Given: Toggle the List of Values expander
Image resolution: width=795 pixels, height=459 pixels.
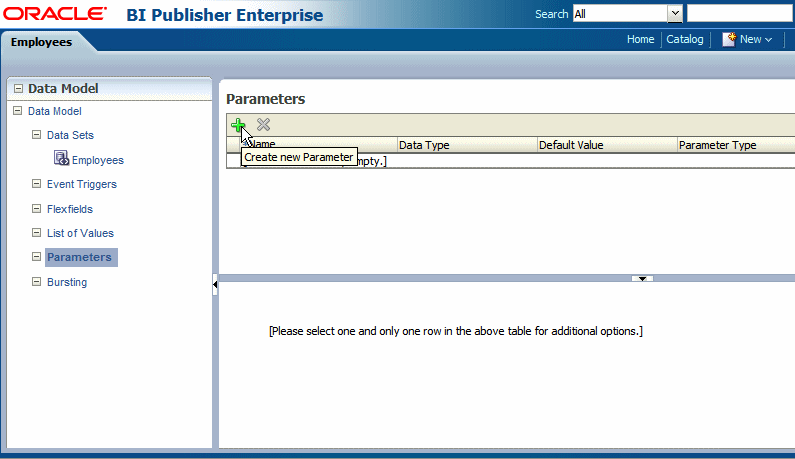Looking at the screenshot, I should coord(37,233).
